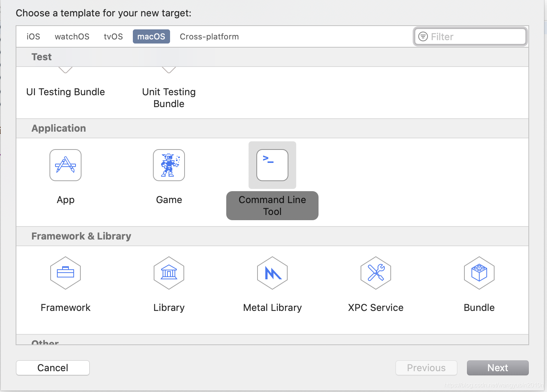The width and height of the screenshot is (547, 392).
Task: Select the Bundle brick icon
Action: (479, 273)
